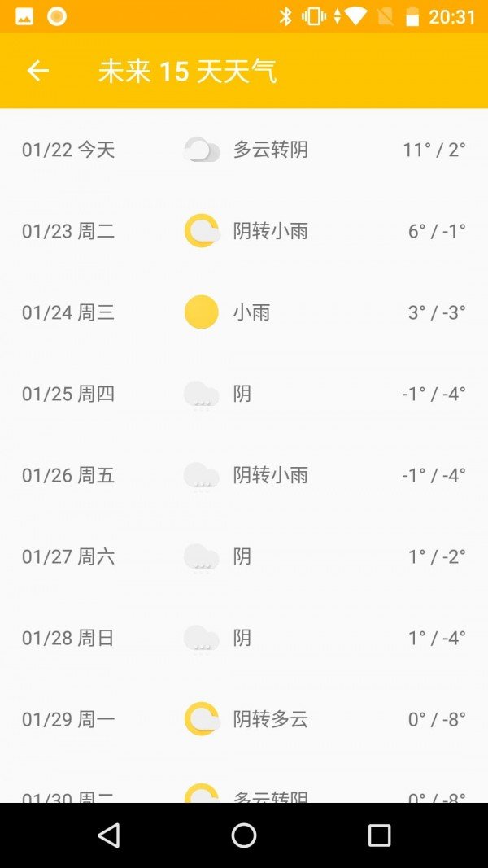This screenshot has height=868, width=488.
Task: Select the sunny icon next to 小雨 on 01/24
Action: coord(201,312)
